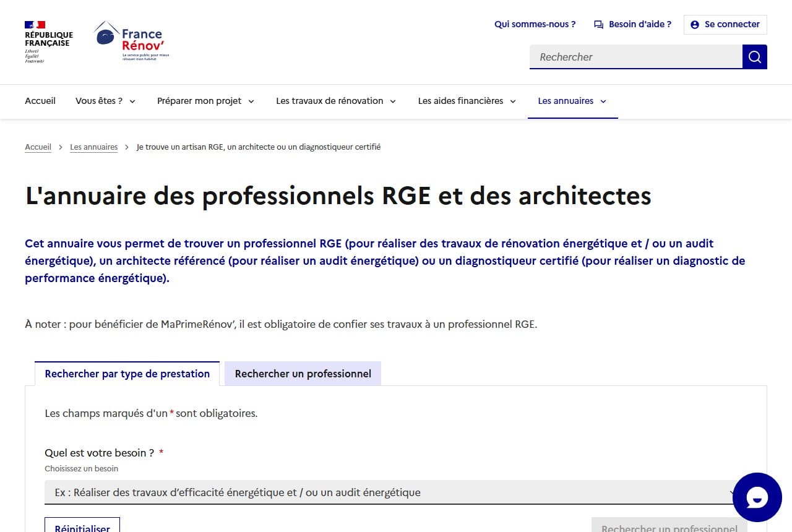Go to Accueil in main navigation
This screenshot has height=532, width=792.
[40, 101]
